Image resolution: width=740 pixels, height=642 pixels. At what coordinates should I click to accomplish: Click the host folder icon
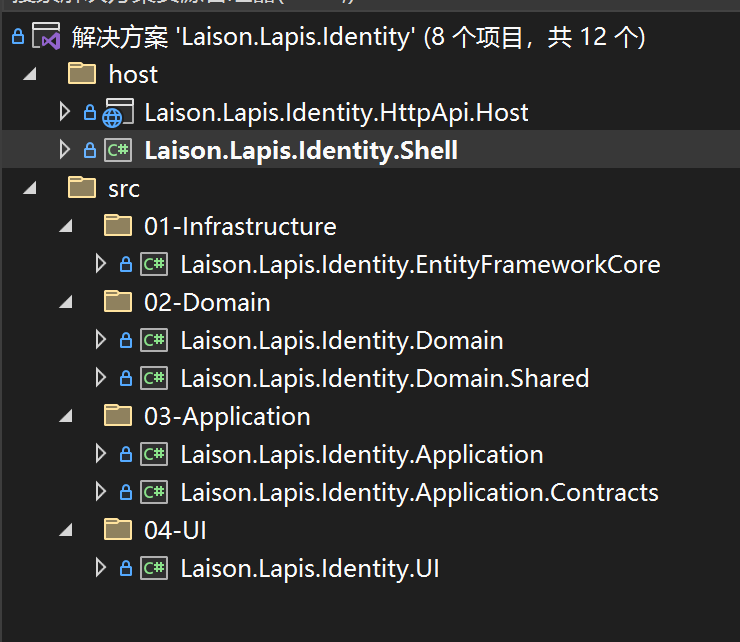[82, 75]
